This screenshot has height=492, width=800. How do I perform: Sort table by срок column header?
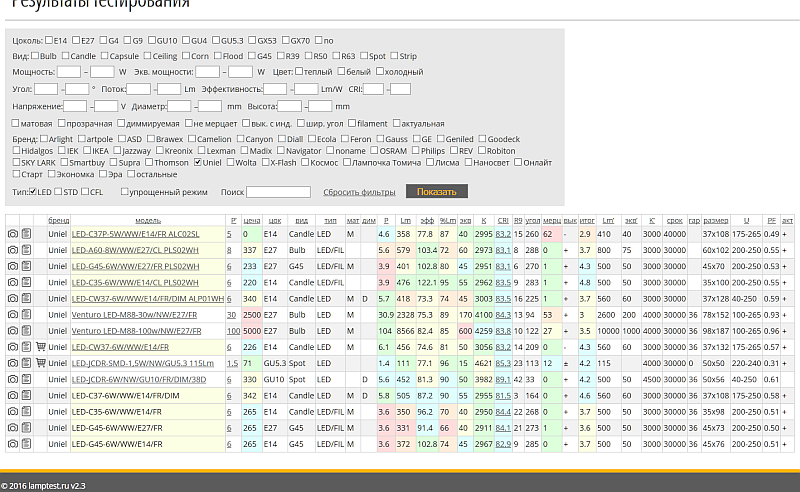click(x=674, y=220)
